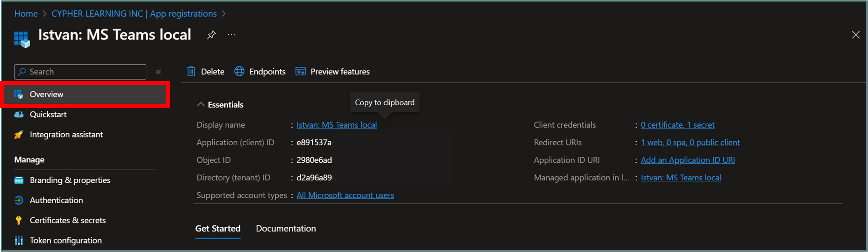Click the Integration assistant rocket icon
The image size is (868, 252).
[x=19, y=134]
